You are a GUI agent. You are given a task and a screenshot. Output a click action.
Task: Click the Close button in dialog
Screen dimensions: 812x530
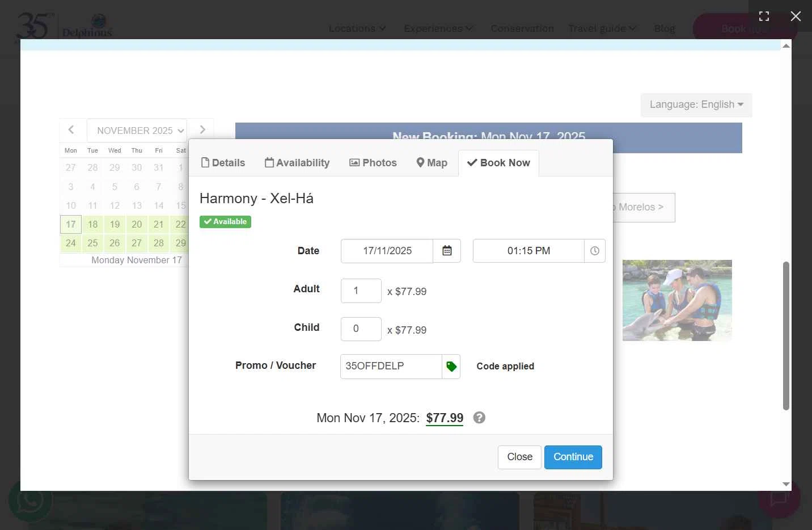[519, 457]
